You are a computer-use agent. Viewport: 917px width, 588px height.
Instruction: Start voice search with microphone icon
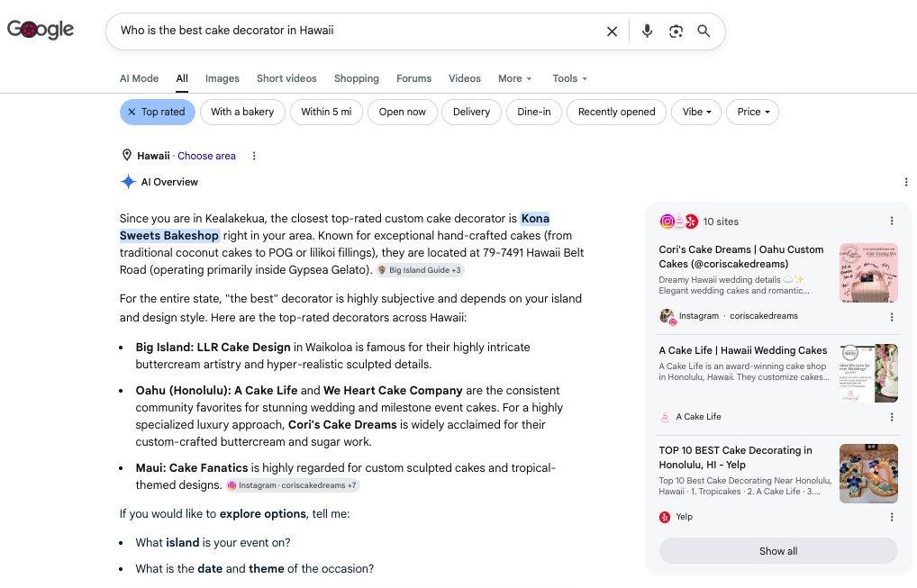647,31
